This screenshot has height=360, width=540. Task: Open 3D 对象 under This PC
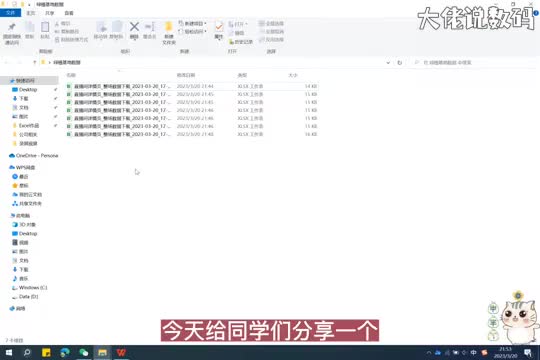coord(27,225)
